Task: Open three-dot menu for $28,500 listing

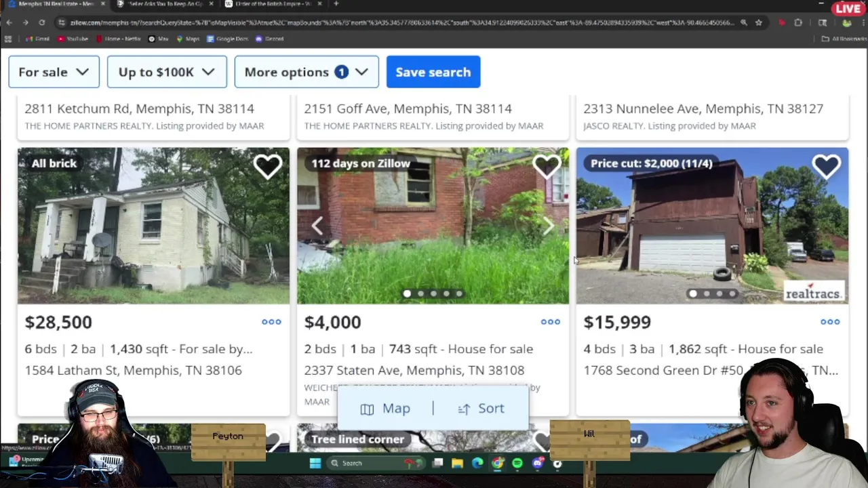Action: [271, 322]
